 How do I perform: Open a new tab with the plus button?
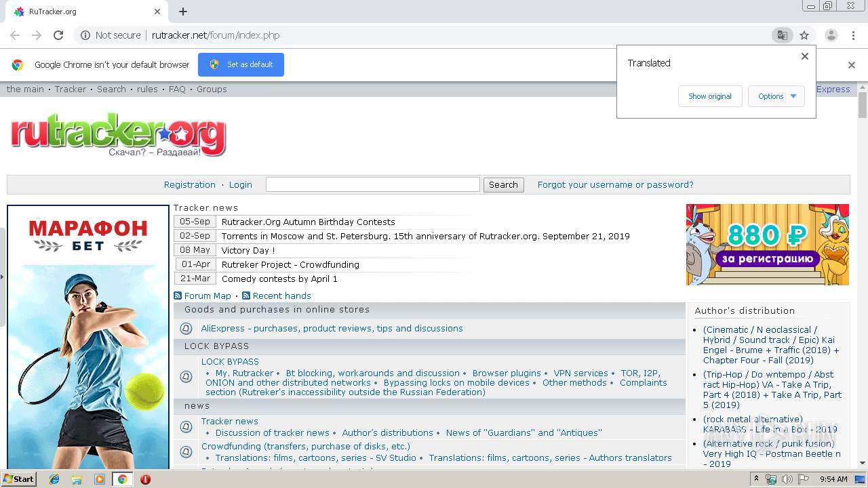(x=183, y=12)
